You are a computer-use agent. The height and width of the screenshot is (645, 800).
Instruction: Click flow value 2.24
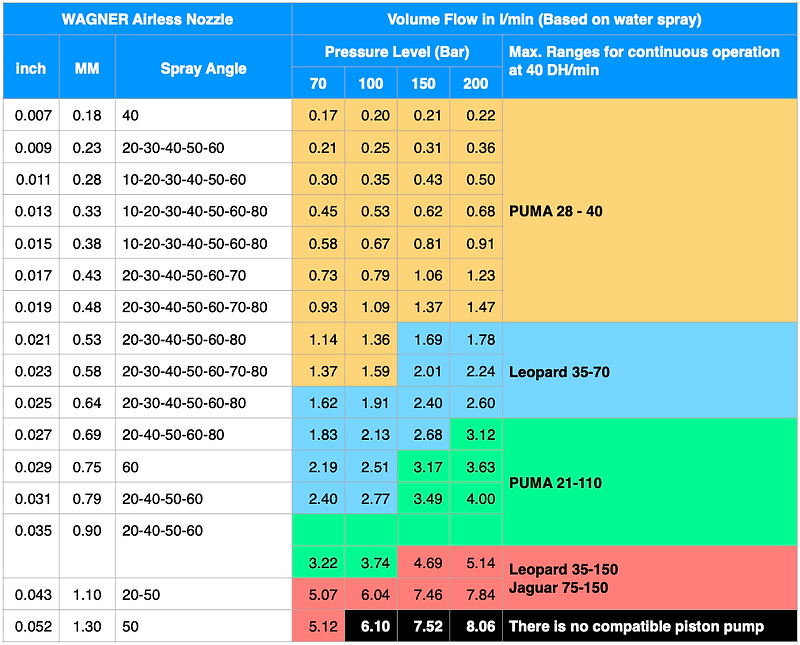pyautogui.click(x=481, y=371)
